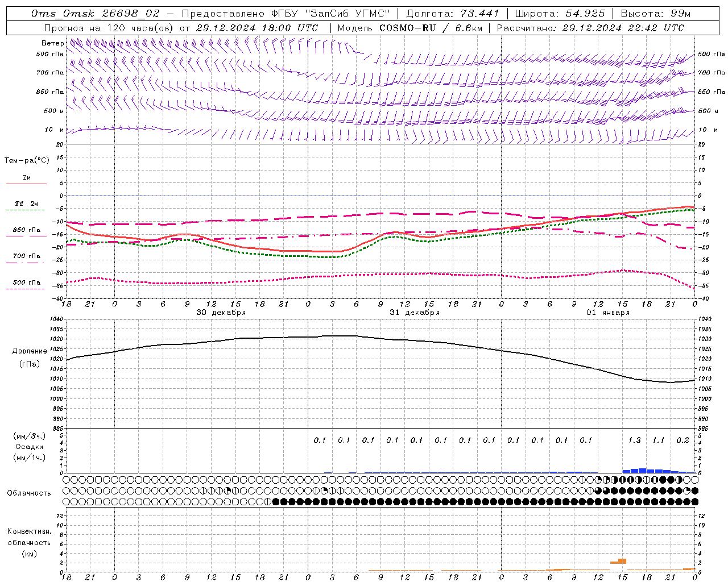
Task: Click the precipitation value 1.1
Action: (658, 440)
